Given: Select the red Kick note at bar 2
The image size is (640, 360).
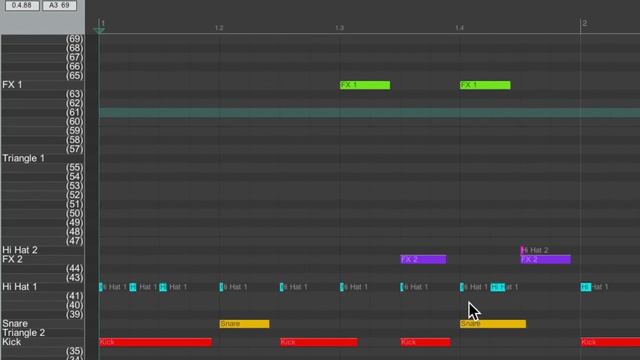Looking at the screenshot, I should pyautogui.click(x=610, y=342).
